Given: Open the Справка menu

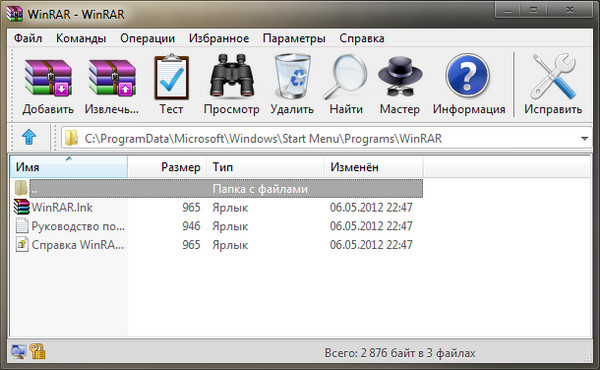Looking at the screenshot, I should pos(362,38).
